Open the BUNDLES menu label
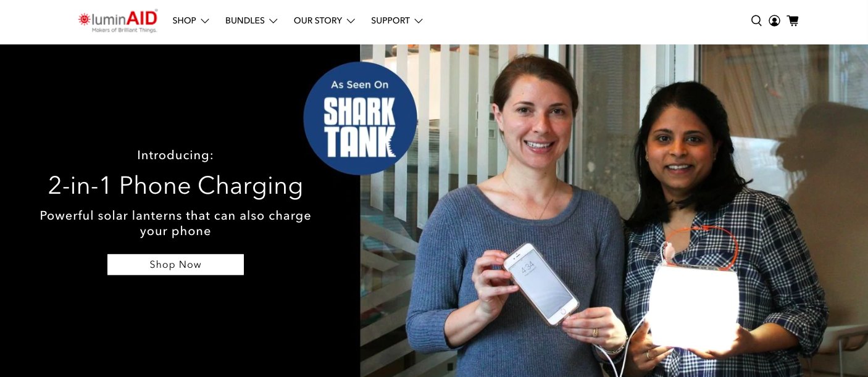868x377 pixels. 244,21
